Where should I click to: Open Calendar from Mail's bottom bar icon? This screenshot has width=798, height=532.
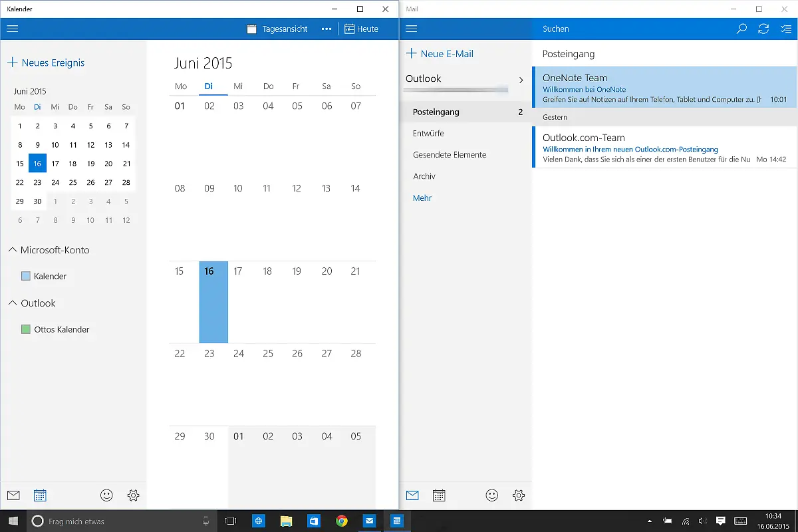pos(439,495)
